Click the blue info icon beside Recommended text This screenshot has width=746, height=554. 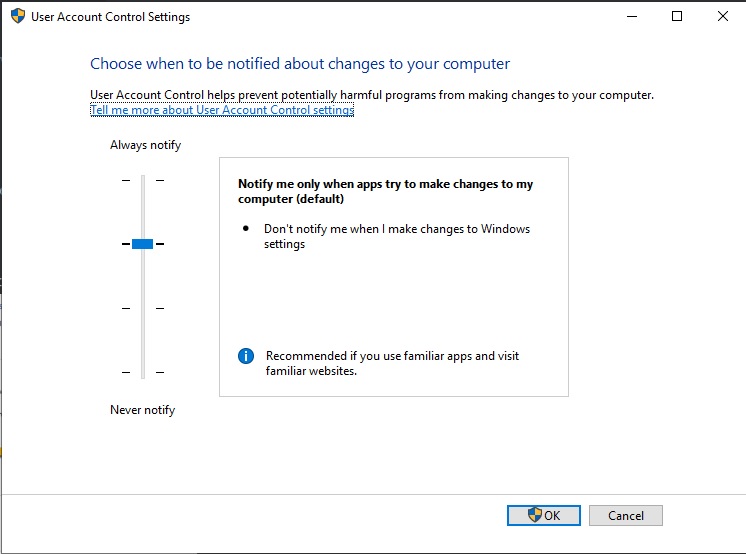click(246, 356)
